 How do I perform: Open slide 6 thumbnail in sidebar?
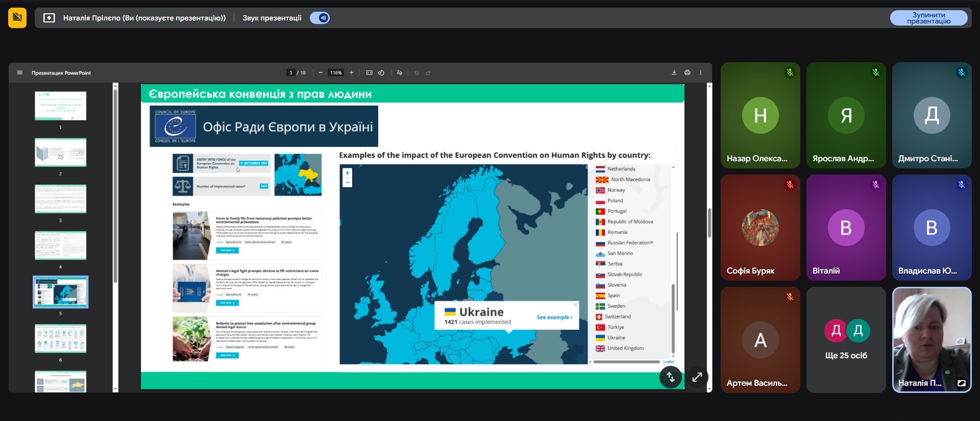[60, 338]
